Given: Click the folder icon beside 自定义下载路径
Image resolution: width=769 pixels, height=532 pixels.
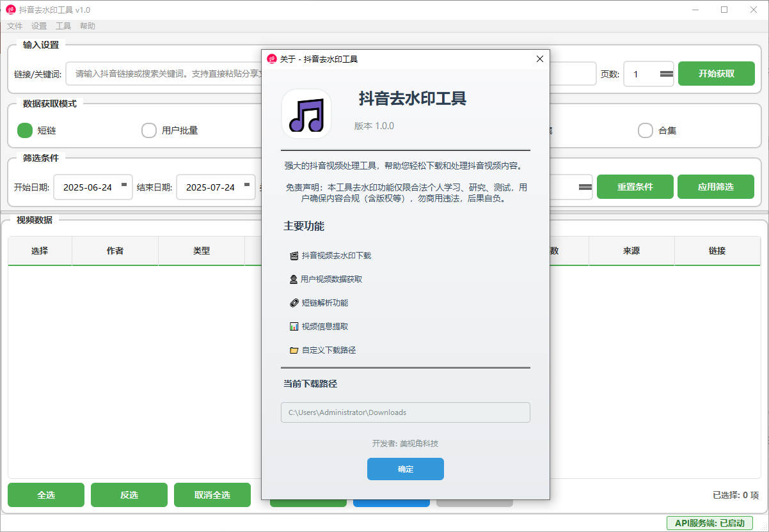Looking at the screenshot, I should [x=294, y=350].
